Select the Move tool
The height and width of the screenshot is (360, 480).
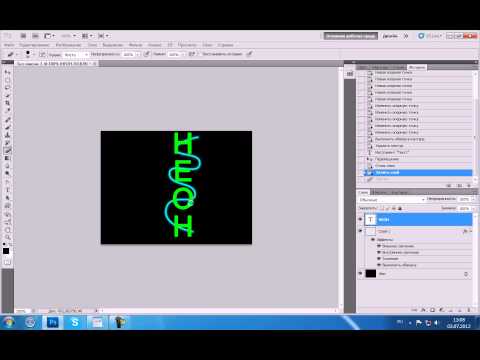click(7, 72)
